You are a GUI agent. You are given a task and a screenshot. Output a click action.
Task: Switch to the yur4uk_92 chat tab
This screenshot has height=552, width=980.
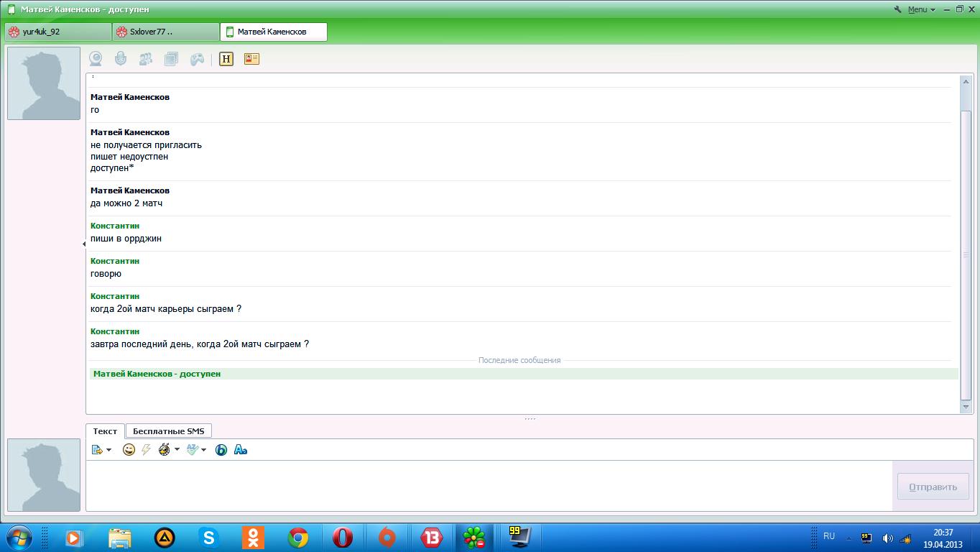(57, 32)
